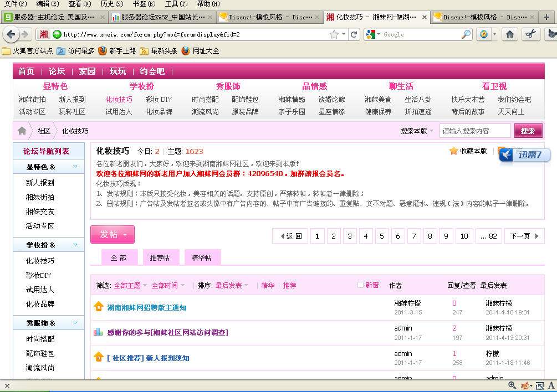Switch to the 服务器论坛Z952 browser tab
Screen dimensions: 557x392
pos(162,17)
